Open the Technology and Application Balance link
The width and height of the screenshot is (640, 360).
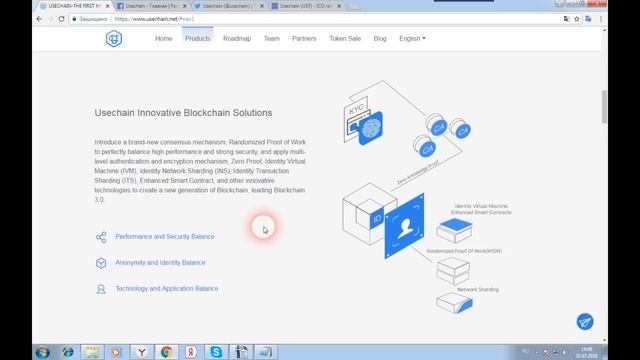(167, 289)
